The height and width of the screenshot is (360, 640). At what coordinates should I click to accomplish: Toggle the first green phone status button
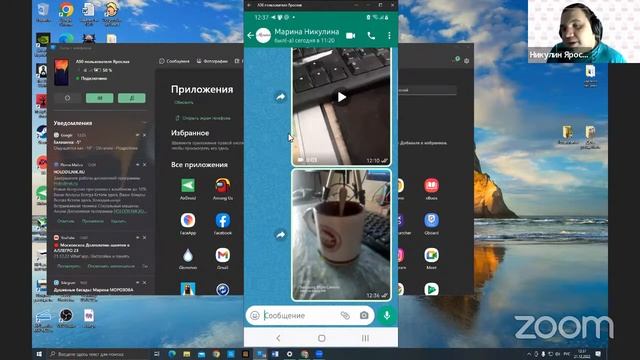[100, 98]
